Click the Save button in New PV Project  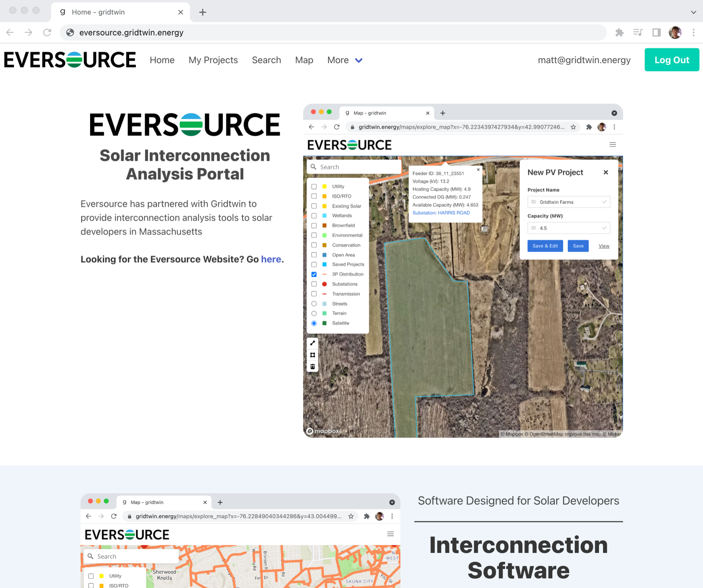[x=578, y=246]
